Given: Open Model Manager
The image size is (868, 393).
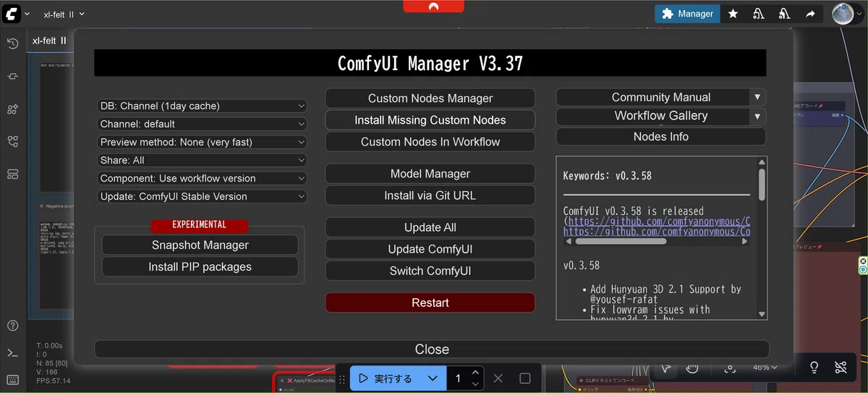Looking at the screenshot, I should pyautogui.click(x=430, y=174).
